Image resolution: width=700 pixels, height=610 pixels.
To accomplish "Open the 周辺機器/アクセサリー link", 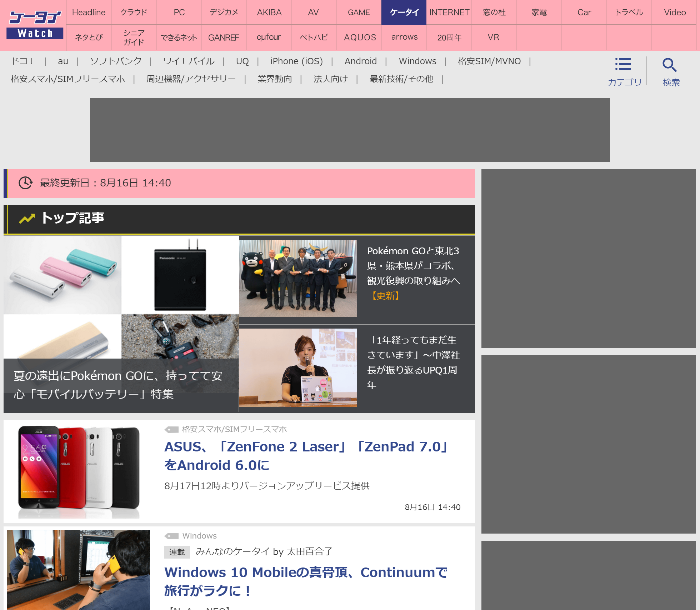I will 191,79.
